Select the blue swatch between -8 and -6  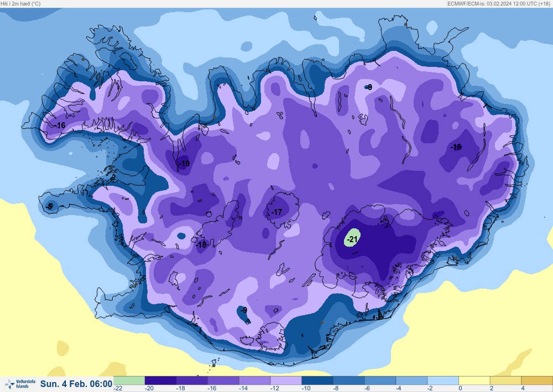coord(349,380)
